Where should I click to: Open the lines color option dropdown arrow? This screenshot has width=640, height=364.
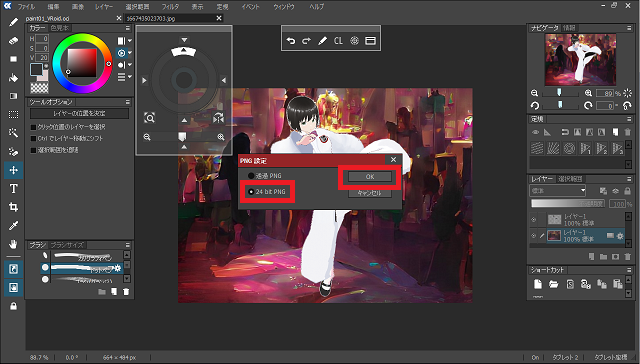[130, 76]
